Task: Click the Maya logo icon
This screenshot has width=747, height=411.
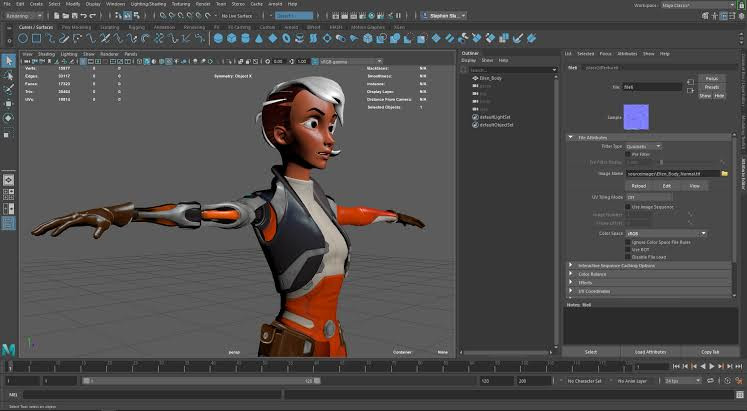Action: click(x=8, y=351)
